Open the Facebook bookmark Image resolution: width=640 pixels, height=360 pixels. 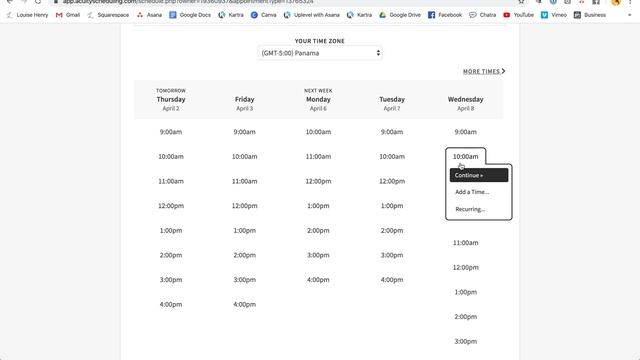coord(445,15)
